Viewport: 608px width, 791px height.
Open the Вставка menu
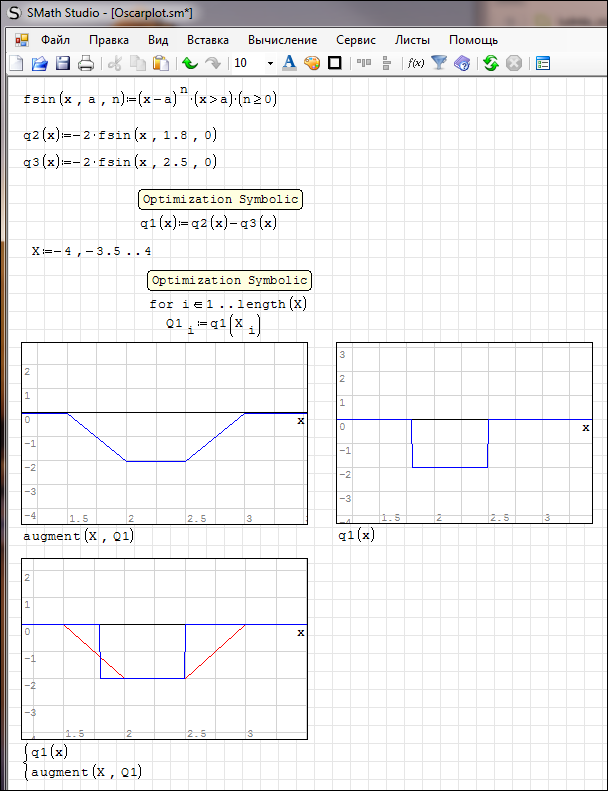click(207, 40)
